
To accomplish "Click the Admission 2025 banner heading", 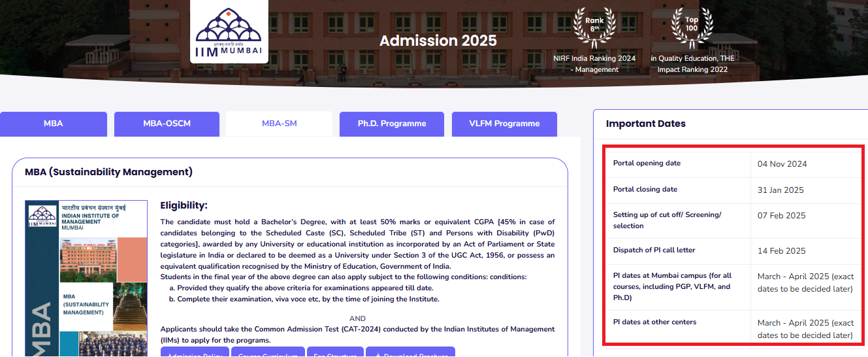I will point(438,41).
